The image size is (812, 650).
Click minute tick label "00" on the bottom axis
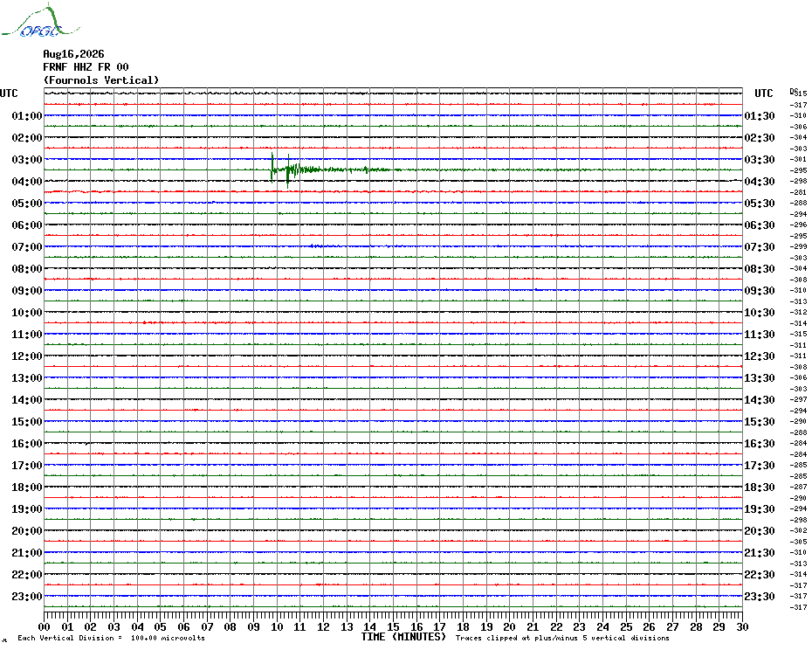click(x=45, y=626)
